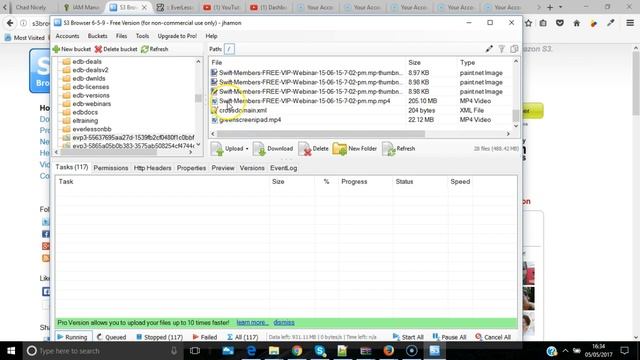Screen dimensions: 640x360
Task: Switch to the EventLog tab
Action: point(284,168)
